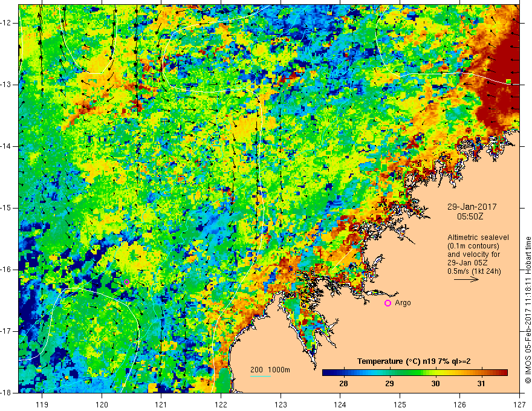The height and width of the screenshot is (411, 532).
Task: Click the 29 tick label on the color bar
Action: [x=389, y=384]
